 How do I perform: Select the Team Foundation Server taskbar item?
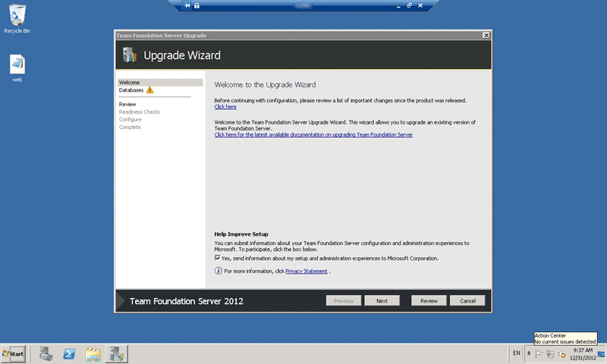(117, 353)
